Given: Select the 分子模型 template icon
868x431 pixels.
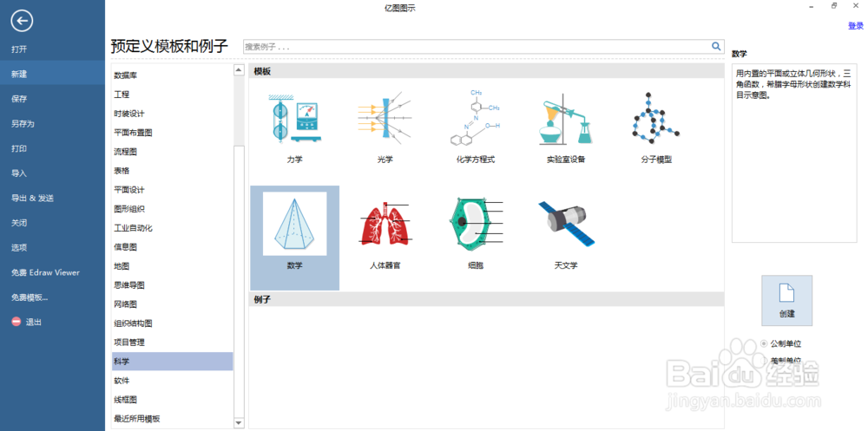Looking at the screenshot, I should tap(656, 117).
